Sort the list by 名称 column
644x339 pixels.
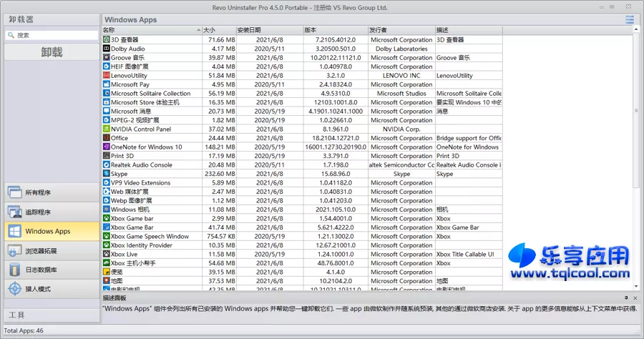tap(152, 30)
